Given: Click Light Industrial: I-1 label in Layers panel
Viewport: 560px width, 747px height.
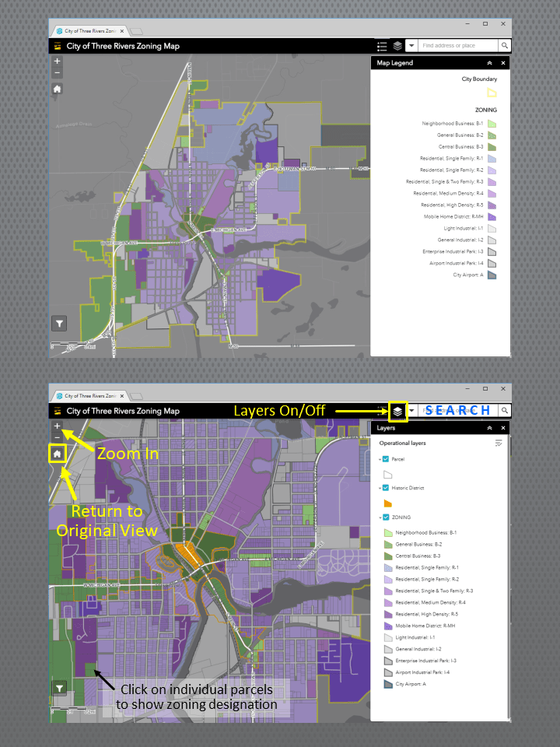Looking at the screenshot, I should click(415, 637).
